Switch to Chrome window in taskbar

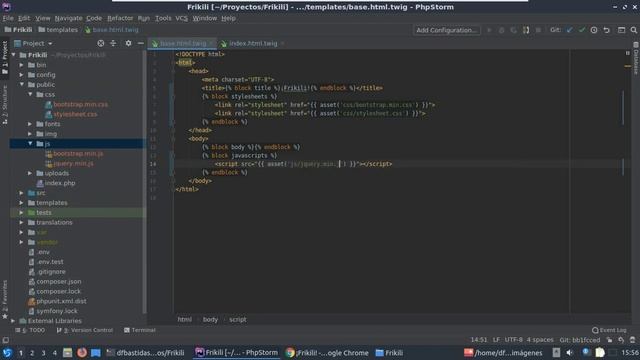click(327, 352)
